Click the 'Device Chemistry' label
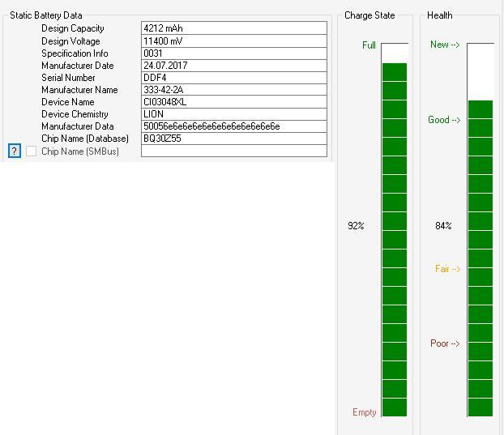This screenshot has width=504, height=435. [75, 114]
